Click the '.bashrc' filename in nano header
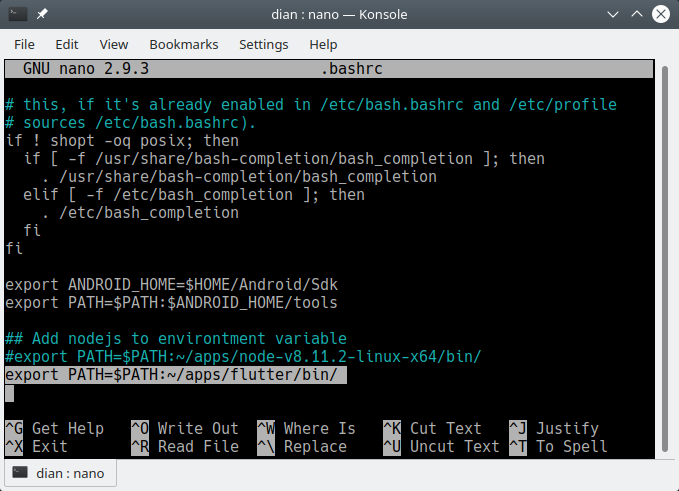Screen dimensions: 679x491 (x=351, y=69)
